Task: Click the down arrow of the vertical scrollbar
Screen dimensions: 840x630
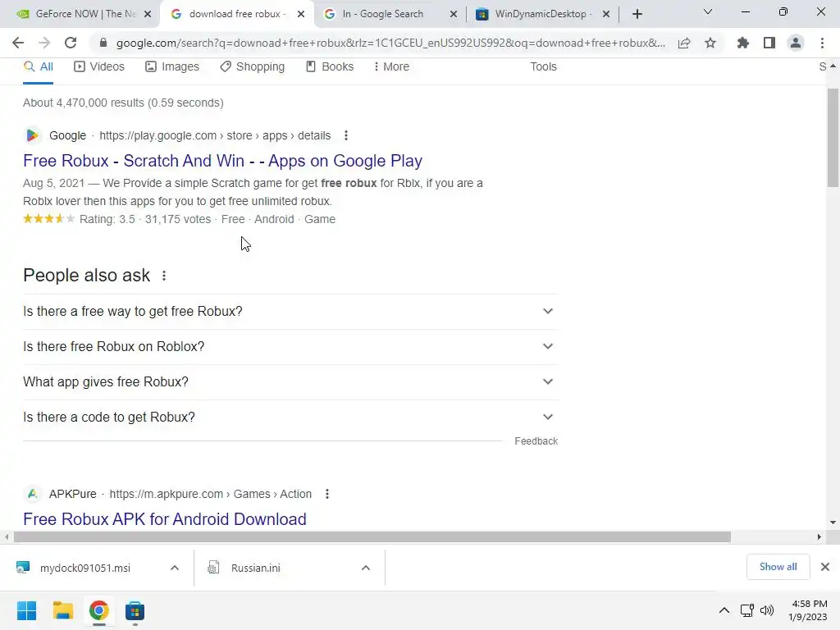Action: coord(833,523)
